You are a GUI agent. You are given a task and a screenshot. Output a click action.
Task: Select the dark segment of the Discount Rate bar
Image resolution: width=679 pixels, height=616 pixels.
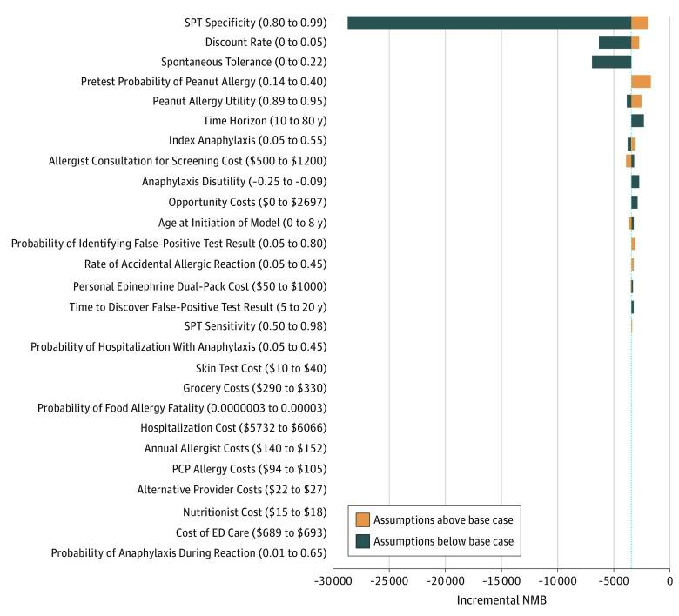tap(615, 42)
